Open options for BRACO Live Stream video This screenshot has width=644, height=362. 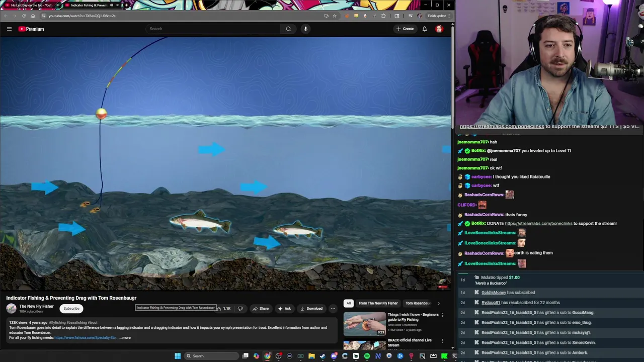tap(443, 340)
